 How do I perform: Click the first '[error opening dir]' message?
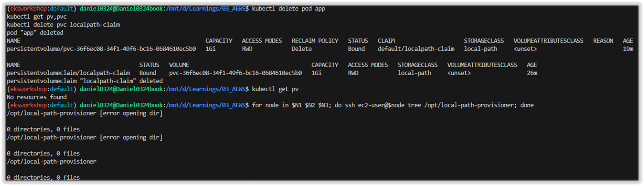(131, 113)
